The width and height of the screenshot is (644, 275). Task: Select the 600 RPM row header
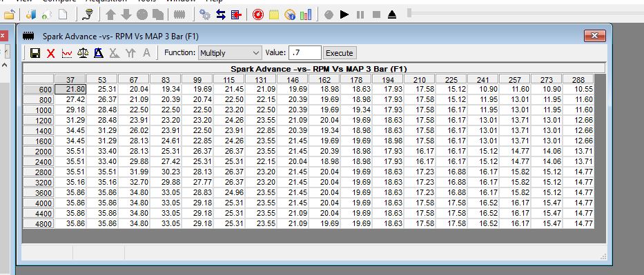coord(38,90)
